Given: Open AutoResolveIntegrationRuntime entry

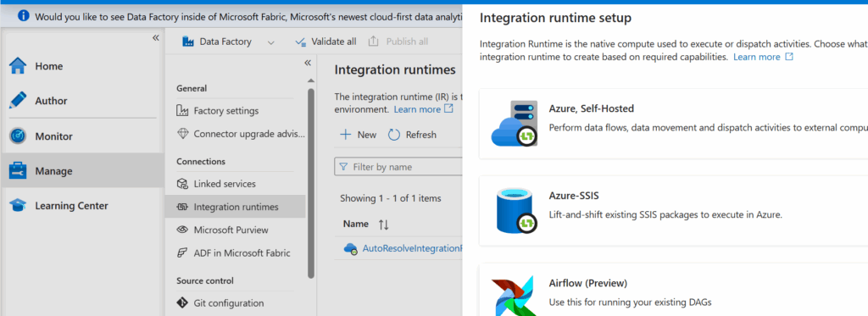Looking at the screenshot, I should pyautogui.click(x=412, y=249).
